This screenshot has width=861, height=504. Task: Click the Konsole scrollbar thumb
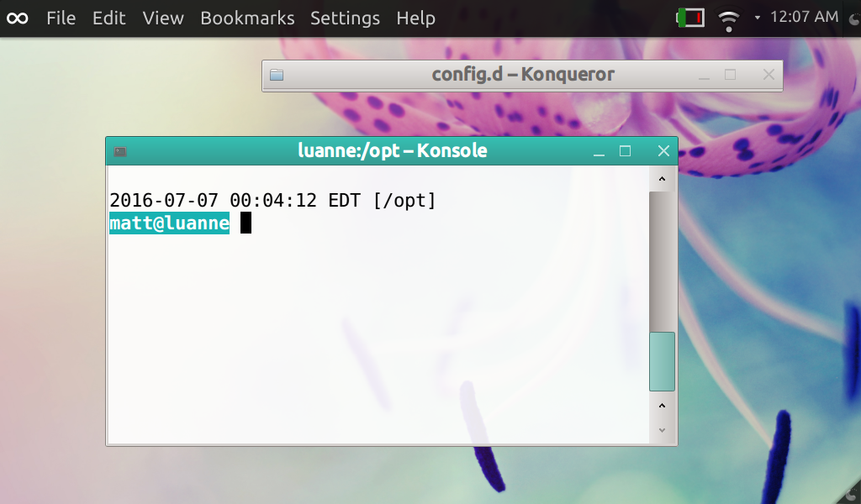tap(662, 361)
